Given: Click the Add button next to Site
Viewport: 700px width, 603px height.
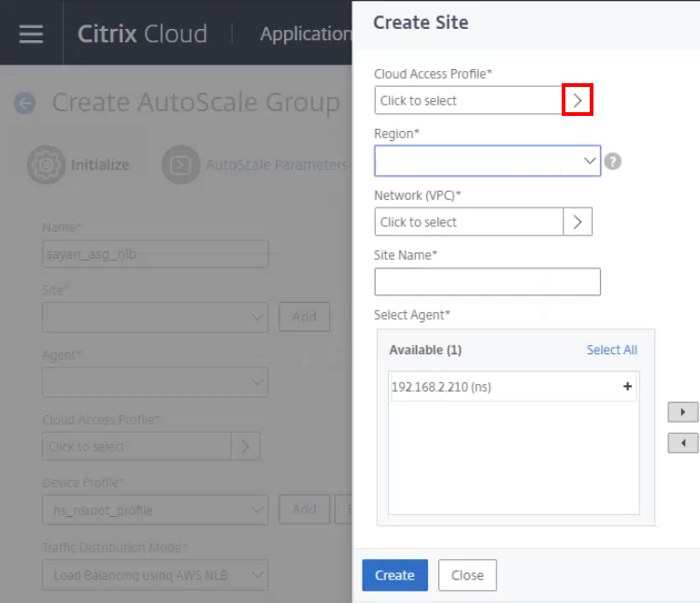Looking at the screenshot, I should [x=304, y=317].
